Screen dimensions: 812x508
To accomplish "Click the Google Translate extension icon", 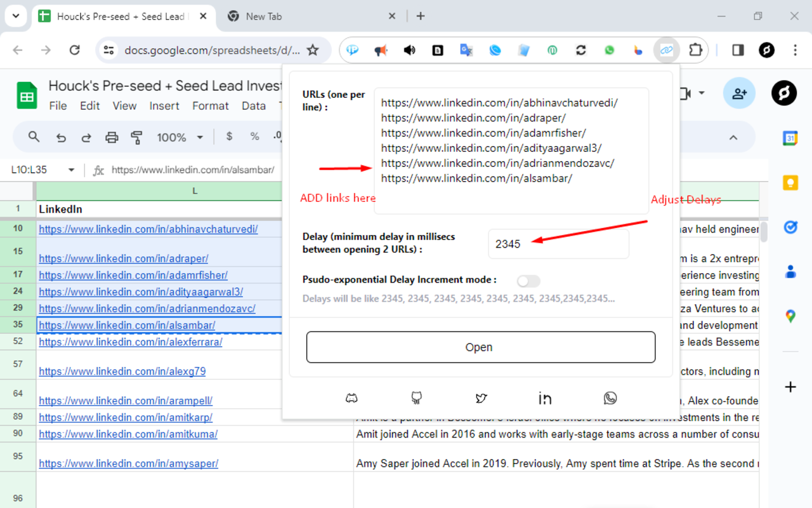I will (x=466, y=50).
